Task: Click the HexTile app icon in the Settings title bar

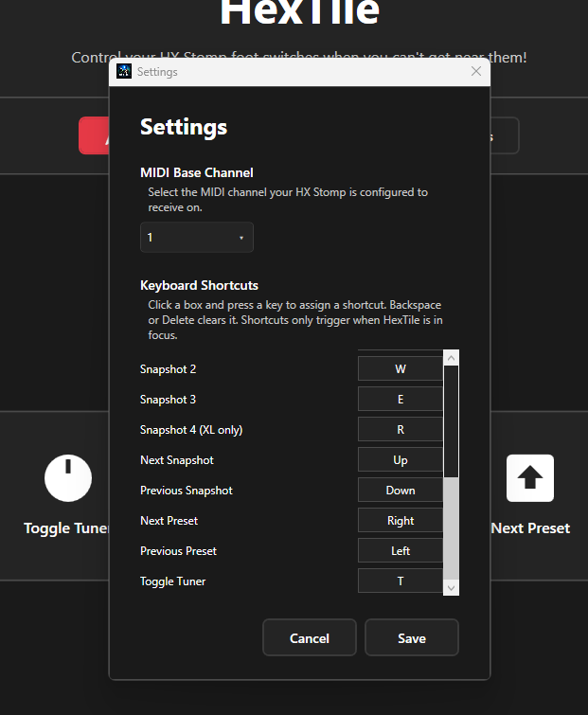Action: click(124, 71)
